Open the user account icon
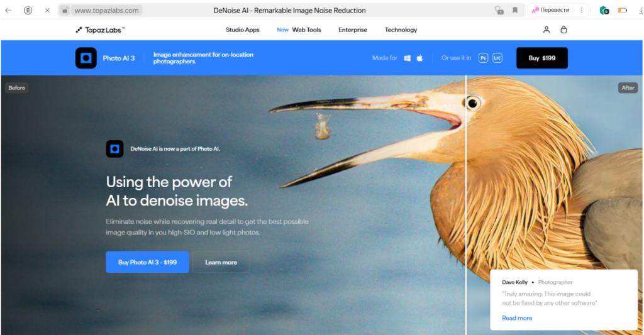 tap(547, 30)
